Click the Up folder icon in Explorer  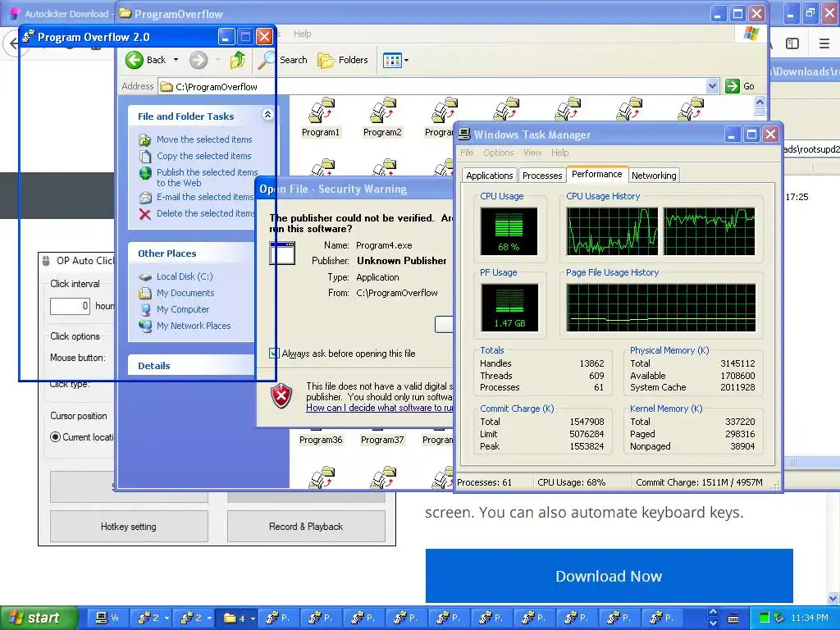[238, 60]
